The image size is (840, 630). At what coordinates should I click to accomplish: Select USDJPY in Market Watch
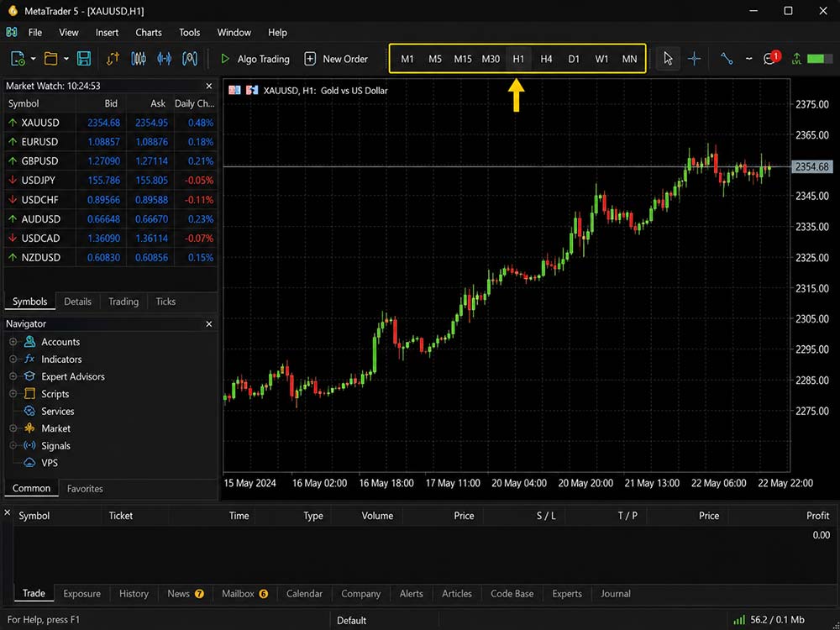click(110, 181)
